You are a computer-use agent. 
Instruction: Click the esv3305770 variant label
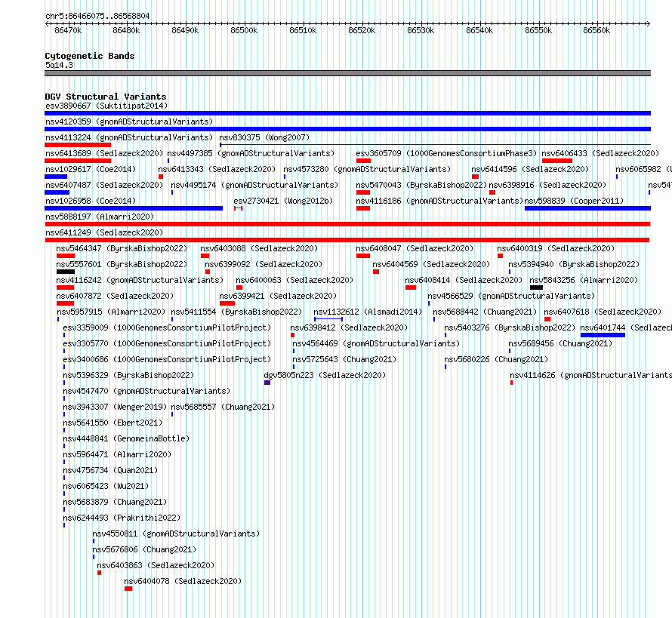(167, 343)
